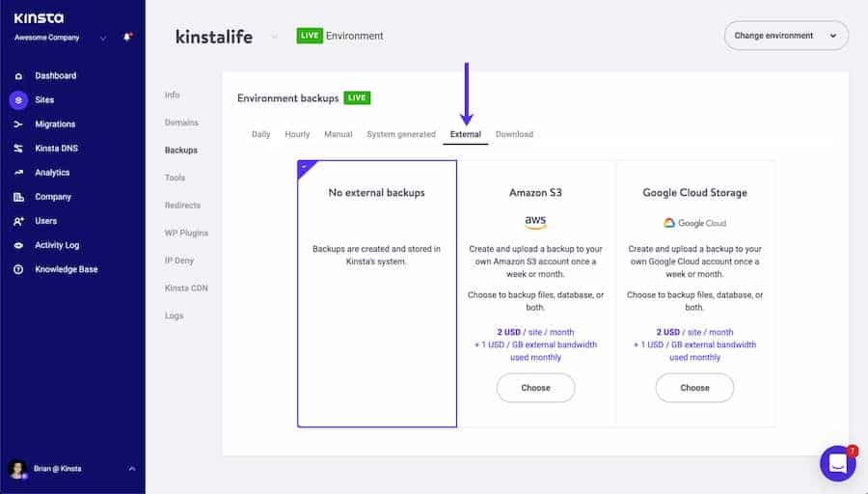Choose Google Cloud Storage backup

[694, 388]
